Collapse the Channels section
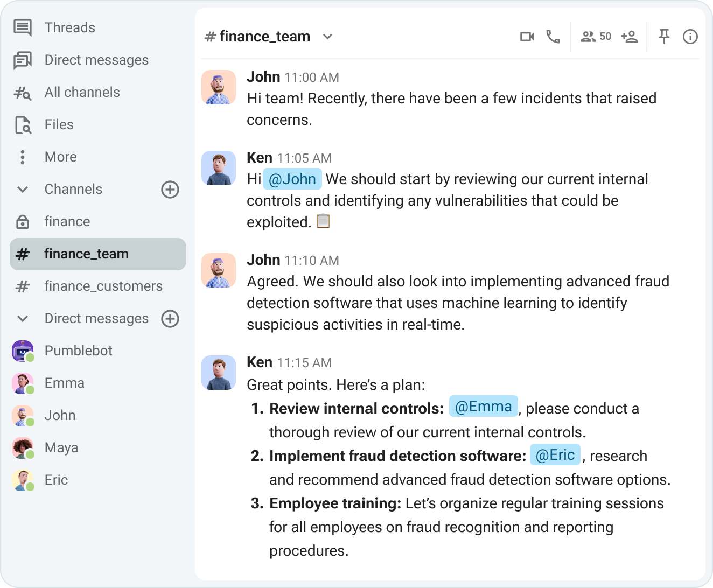Screen dimensions: 713x588 click(22, 190)
